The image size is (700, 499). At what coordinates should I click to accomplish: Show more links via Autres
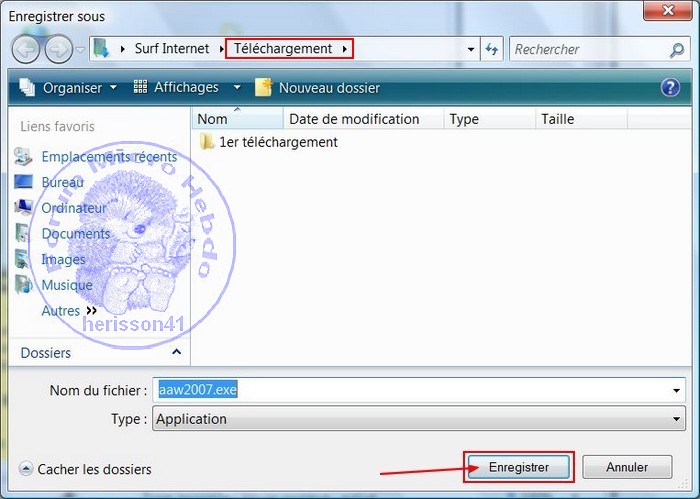click(x=69, y=310)
